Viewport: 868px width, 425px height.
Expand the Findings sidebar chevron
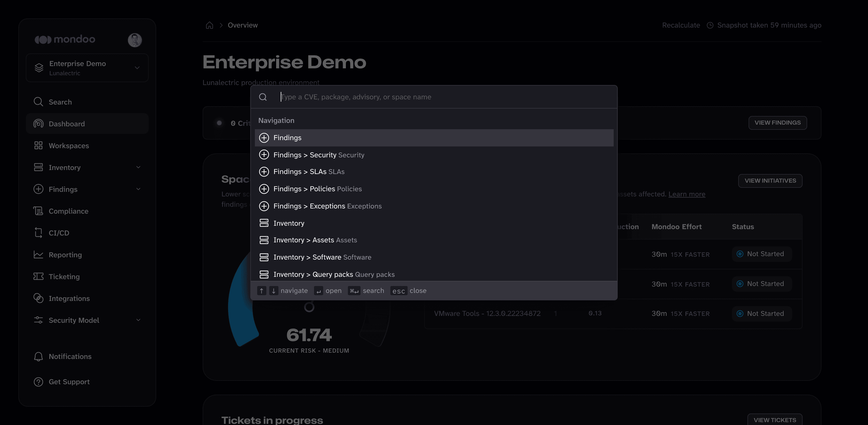[x=138, y=189]
